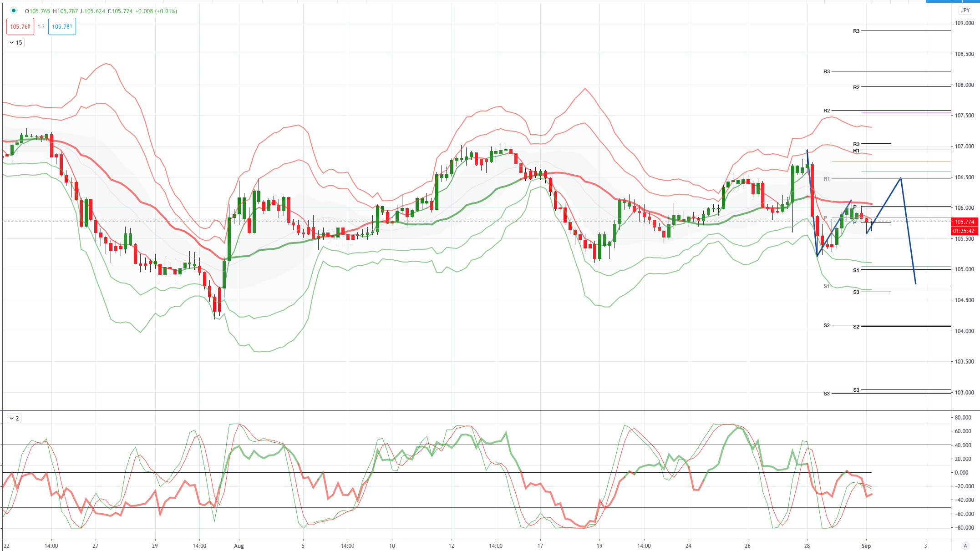This screenshot has width=980, height=551.
Task: Click the low value L105.624
Action: point(92,11)
